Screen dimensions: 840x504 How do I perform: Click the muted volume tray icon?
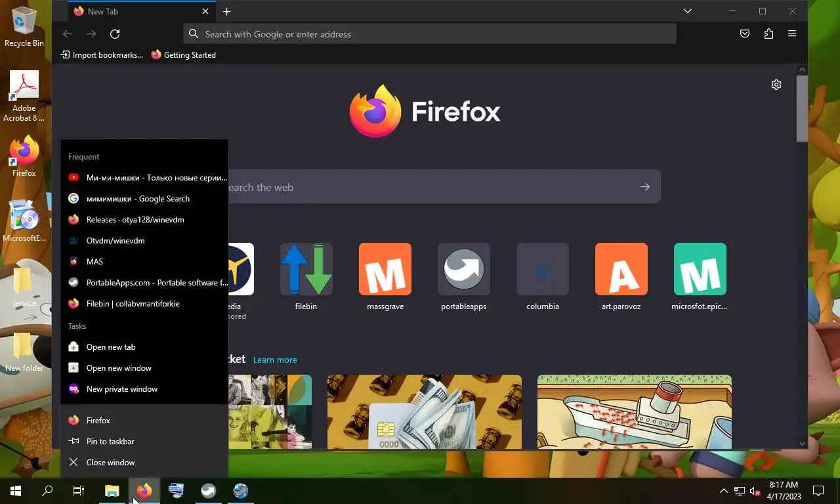tap(755, 491)
